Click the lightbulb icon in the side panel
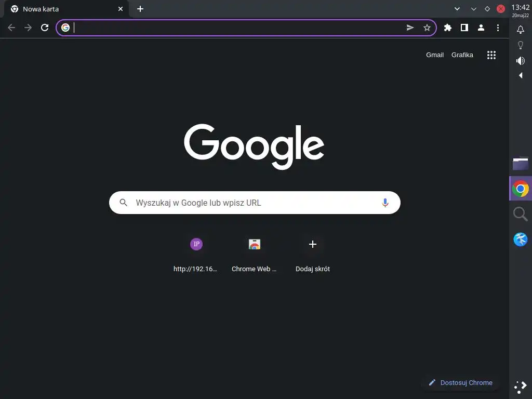This screenshot has width=532, height=399. [521, 45]
